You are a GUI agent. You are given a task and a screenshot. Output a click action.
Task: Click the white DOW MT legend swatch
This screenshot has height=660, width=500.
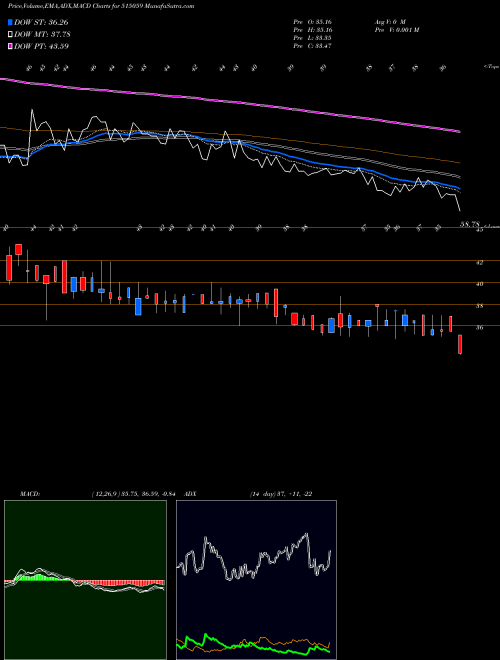pyautogui.click(x=10, y=35)
